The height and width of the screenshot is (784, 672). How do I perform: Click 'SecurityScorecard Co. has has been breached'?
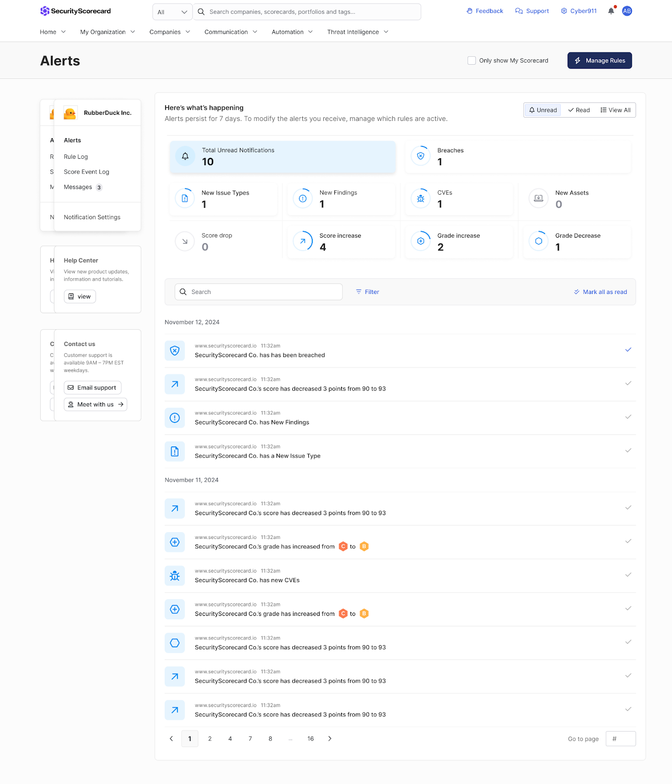click(x=260, y=355)
